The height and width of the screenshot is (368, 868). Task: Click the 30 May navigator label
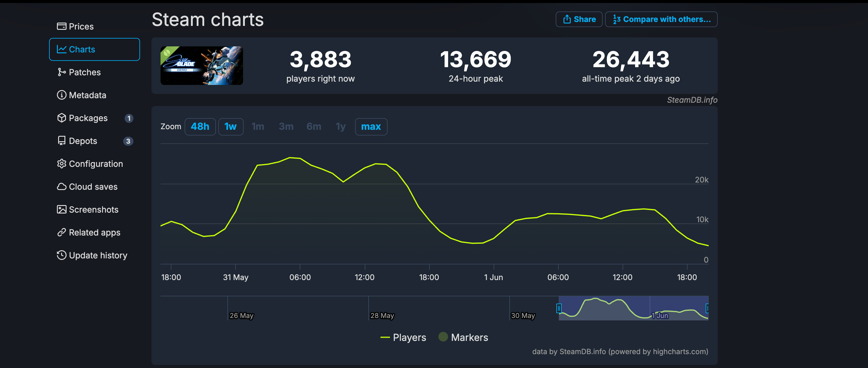523,315
